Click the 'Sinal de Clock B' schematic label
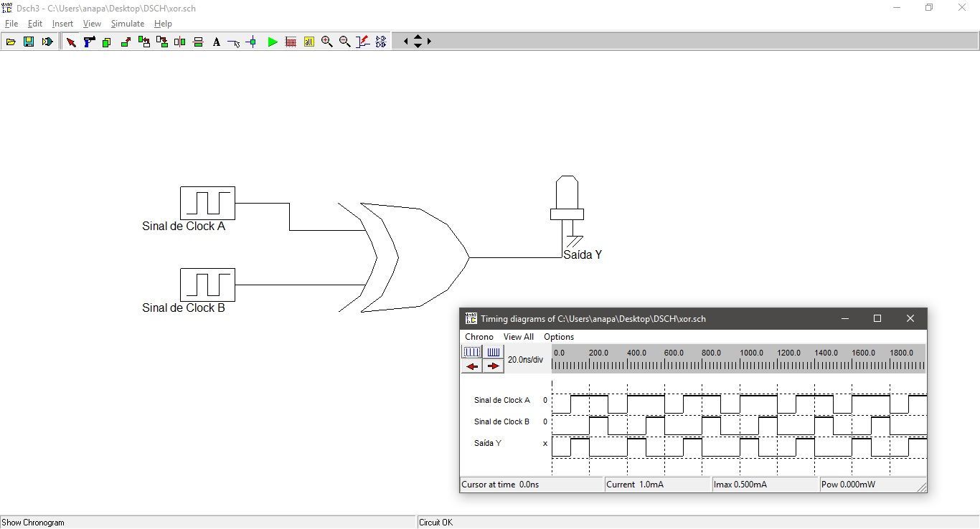 184,308
